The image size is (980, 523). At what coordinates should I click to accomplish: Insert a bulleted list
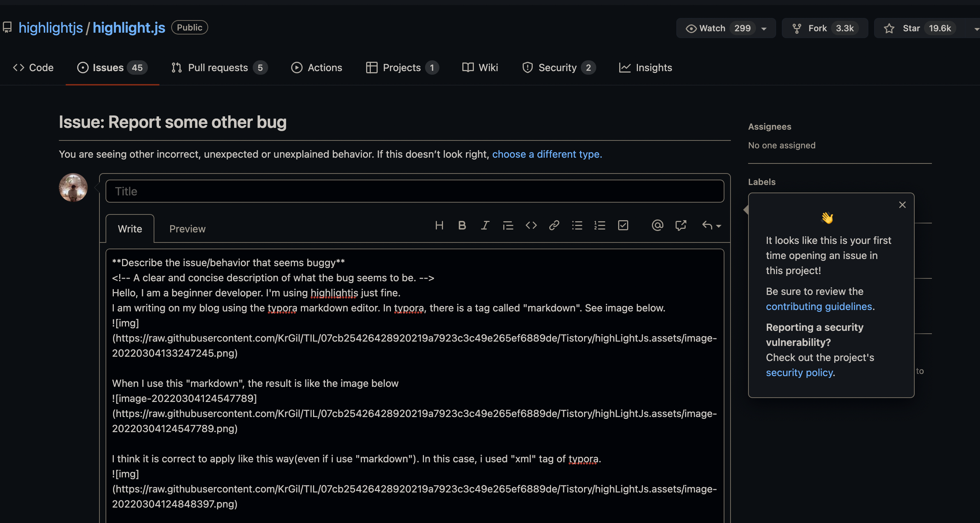point(577,226)
